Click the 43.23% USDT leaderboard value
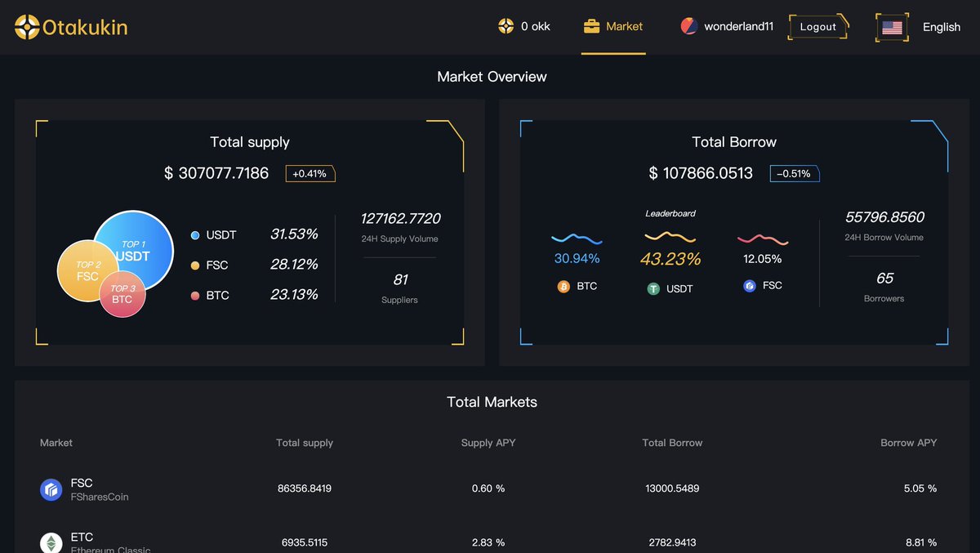980x553 pixels. (x=670, y=259)
